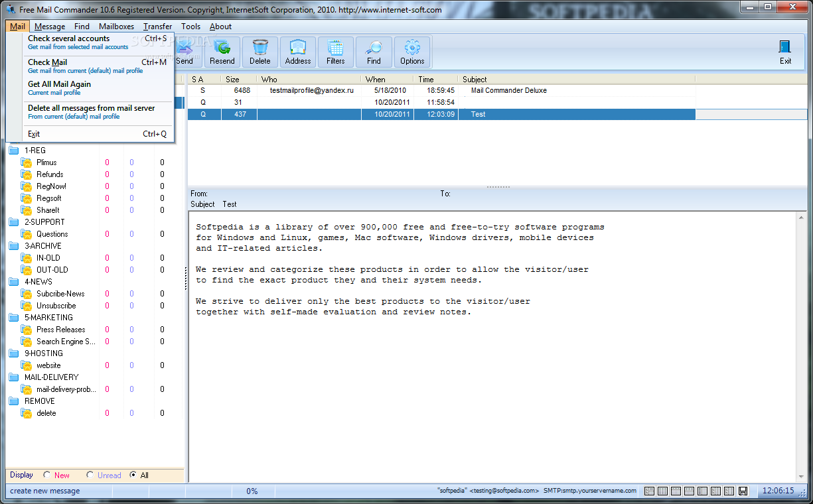Click the Unsubscribe mailbox icon
Image resolution: width=813 pixels, height=504 pixels.
click(x=27, y=306)
